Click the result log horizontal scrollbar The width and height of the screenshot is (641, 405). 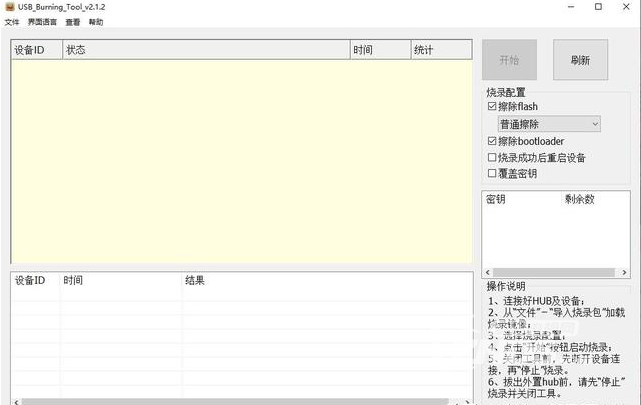[x=235, y=402]
